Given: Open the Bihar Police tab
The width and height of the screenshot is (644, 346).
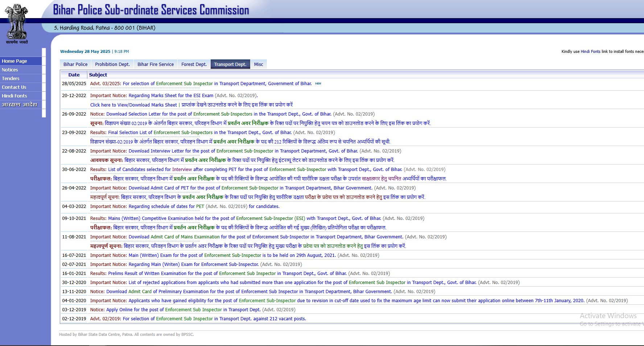Looking at the screenshot, I should pos(75,64).
